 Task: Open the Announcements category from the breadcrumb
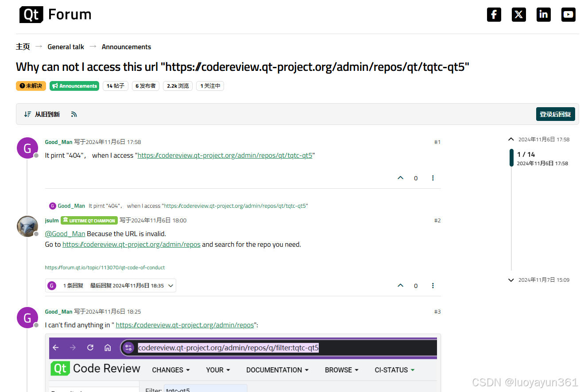(x=126, y=47)
